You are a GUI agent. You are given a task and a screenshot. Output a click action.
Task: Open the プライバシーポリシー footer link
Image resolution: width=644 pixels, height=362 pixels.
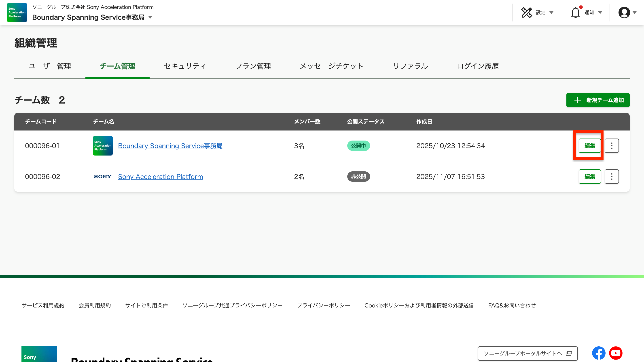click(324, 305)
